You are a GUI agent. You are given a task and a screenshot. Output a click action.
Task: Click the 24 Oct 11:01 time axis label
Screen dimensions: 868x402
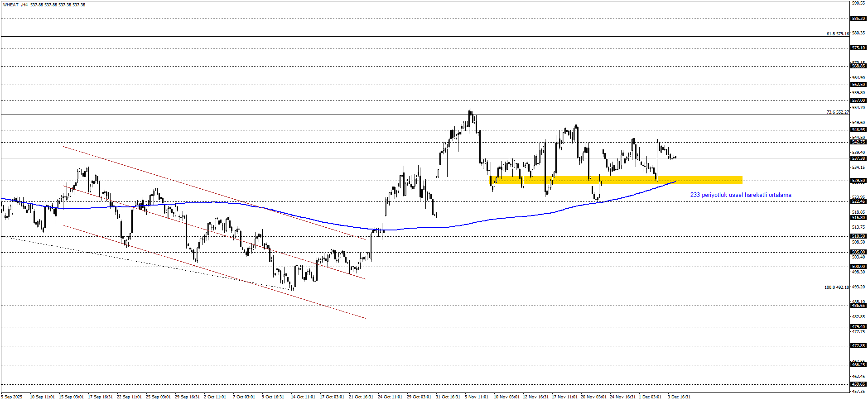coord(390,397)
